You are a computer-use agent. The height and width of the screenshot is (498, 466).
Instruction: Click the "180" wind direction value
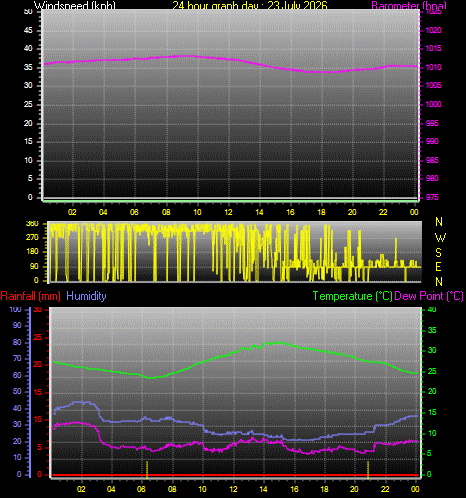click(32, 252)
